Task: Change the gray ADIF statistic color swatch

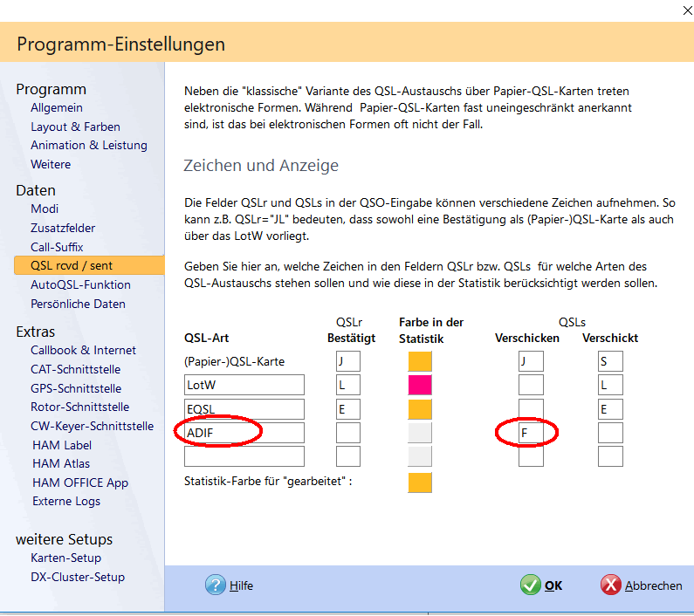Action: click(420, 433)
